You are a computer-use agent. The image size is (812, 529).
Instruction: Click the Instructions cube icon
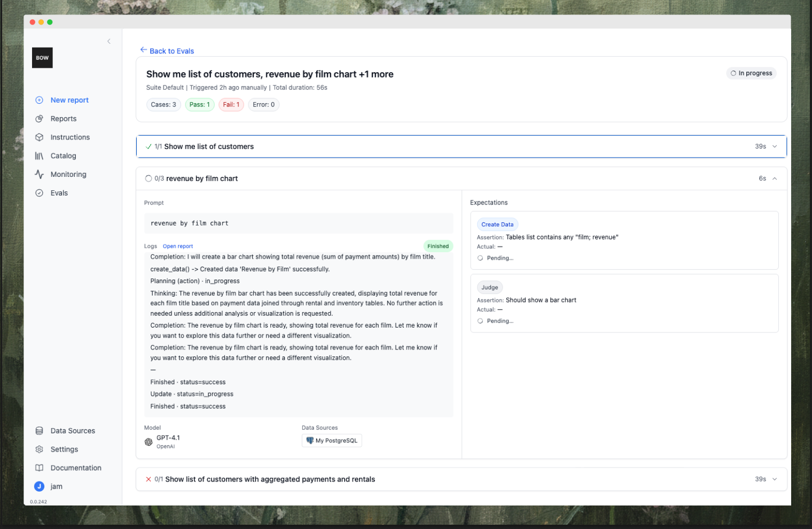pyautogui.click(x=39, y=137)
